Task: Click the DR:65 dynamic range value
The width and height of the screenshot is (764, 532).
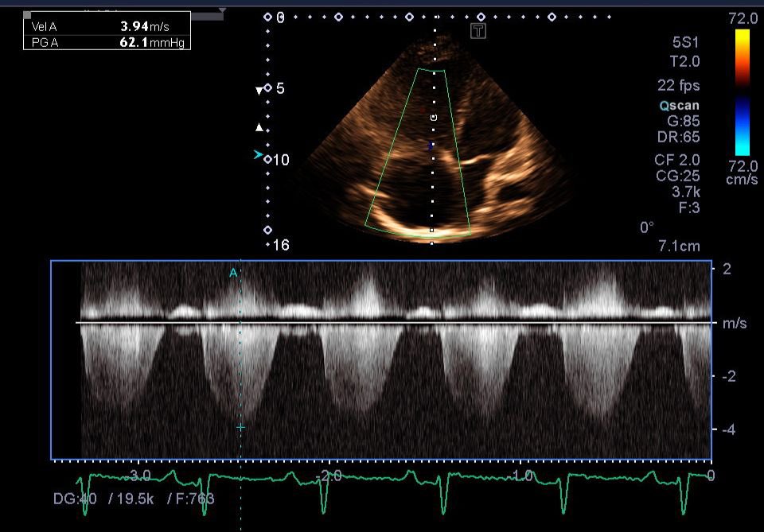Action: pyautogui.click(x=679, y=137)
